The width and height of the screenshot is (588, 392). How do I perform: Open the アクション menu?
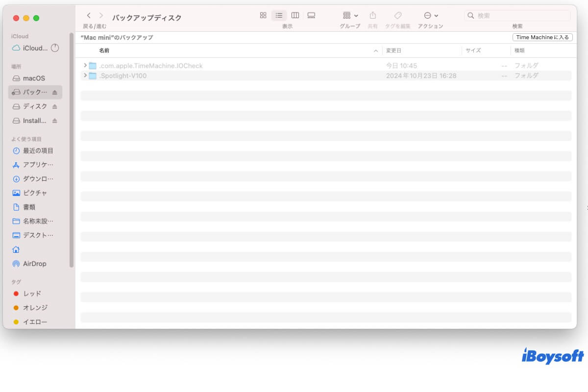click(430, 15)
